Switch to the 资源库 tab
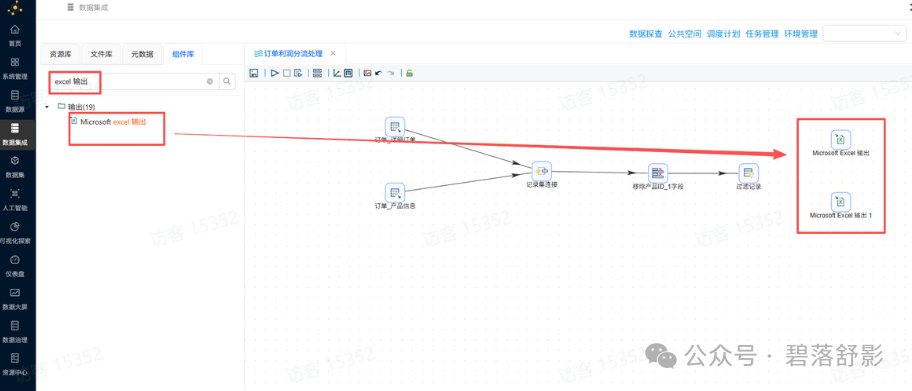This screenshot has width=912, height=391. click(60, 54)
